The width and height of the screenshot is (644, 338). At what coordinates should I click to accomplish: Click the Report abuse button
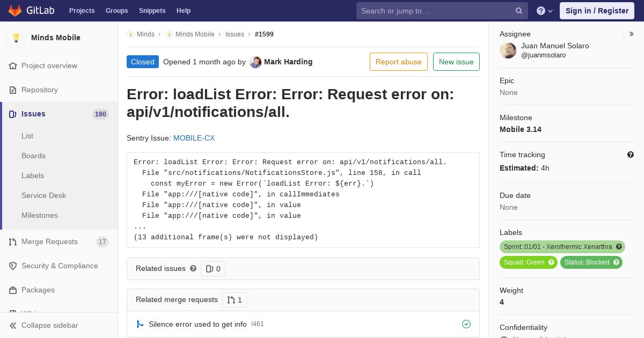pyautogui.click(x=399, y=62)
